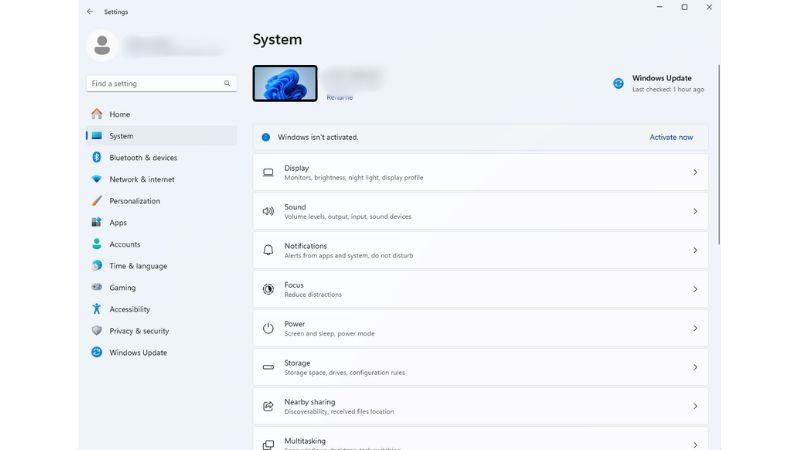Image resolution: width=800 pixels, height=450 pixels.
Task: Go to the Home menu item
Action: click(x=119, y=114)
